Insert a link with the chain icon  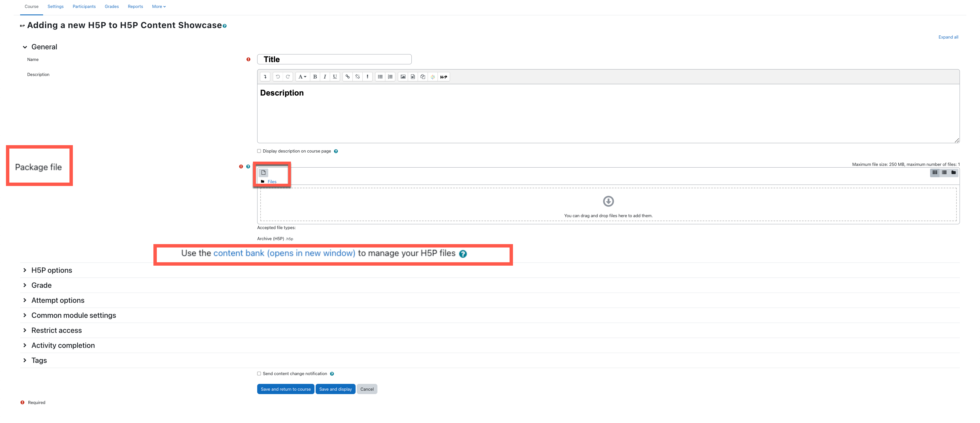[x=347, y=77]
